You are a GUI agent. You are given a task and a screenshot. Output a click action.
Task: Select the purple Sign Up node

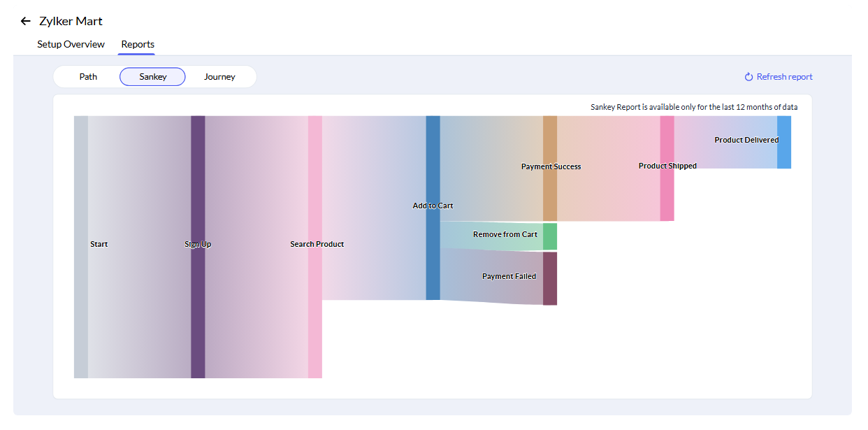click(x=198, y=247)
